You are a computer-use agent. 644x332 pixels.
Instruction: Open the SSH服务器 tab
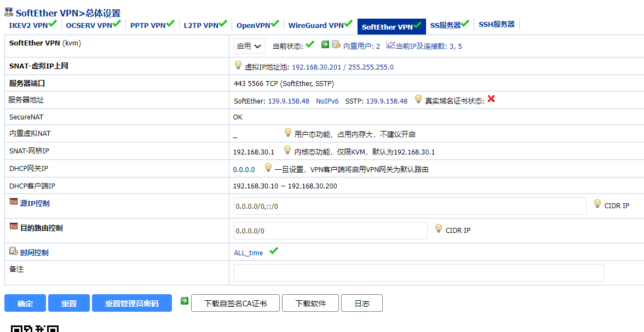click(497, 24)
